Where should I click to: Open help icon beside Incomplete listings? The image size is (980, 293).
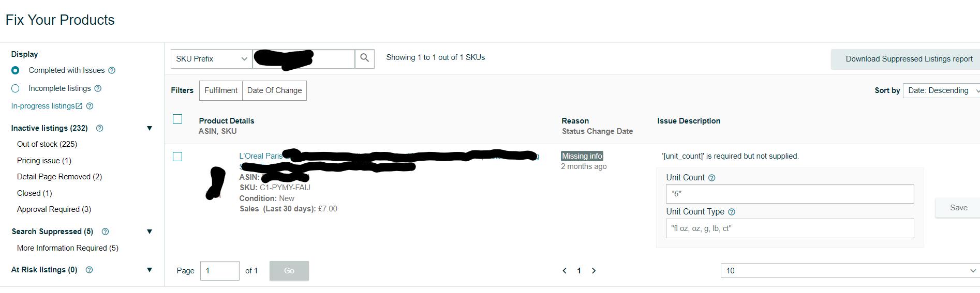[98, 88]
